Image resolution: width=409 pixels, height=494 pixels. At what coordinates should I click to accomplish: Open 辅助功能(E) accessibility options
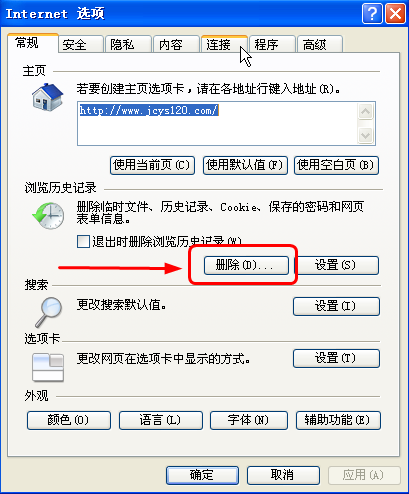(x=338, y=420)
